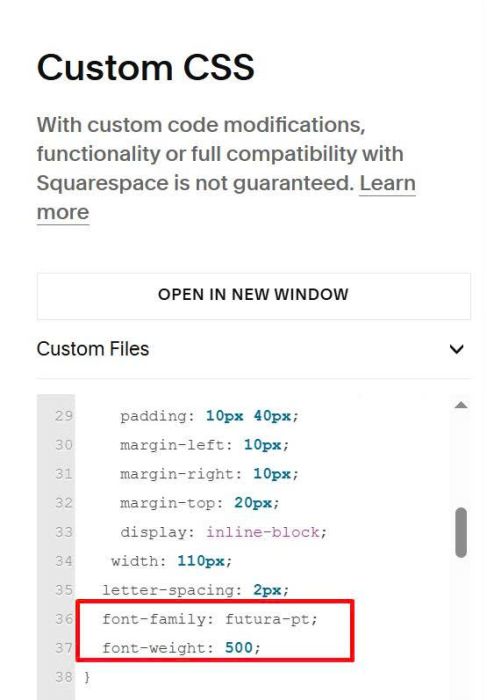Image resolution: width=487 pixels, height=700 pixels.
Task: Click the code editor vertical scrollbar thumb
Action: click(461, 532)
